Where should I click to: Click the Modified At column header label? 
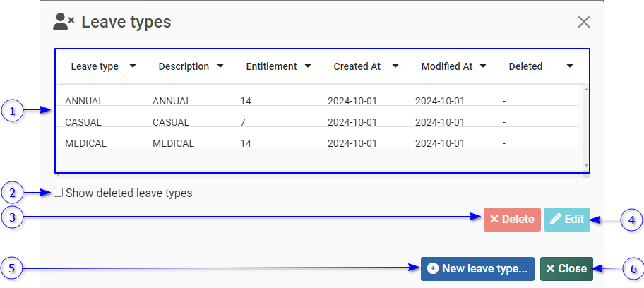coord(447,66)
